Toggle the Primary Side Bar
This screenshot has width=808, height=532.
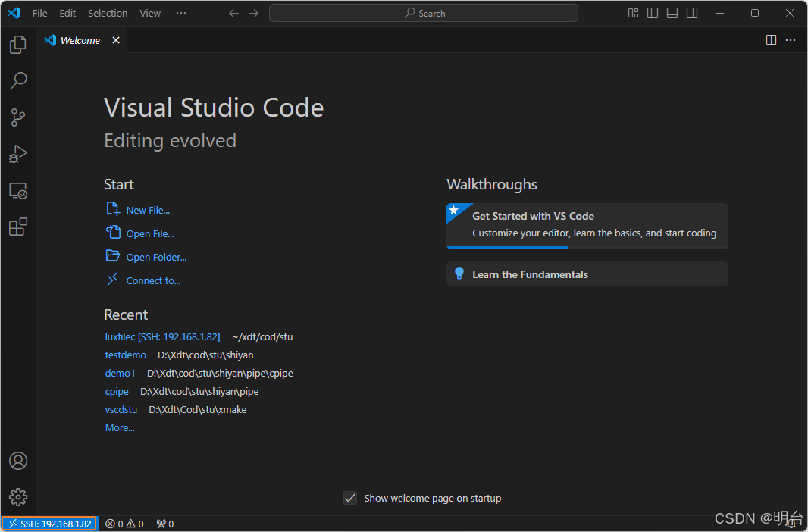click(653, 13)
